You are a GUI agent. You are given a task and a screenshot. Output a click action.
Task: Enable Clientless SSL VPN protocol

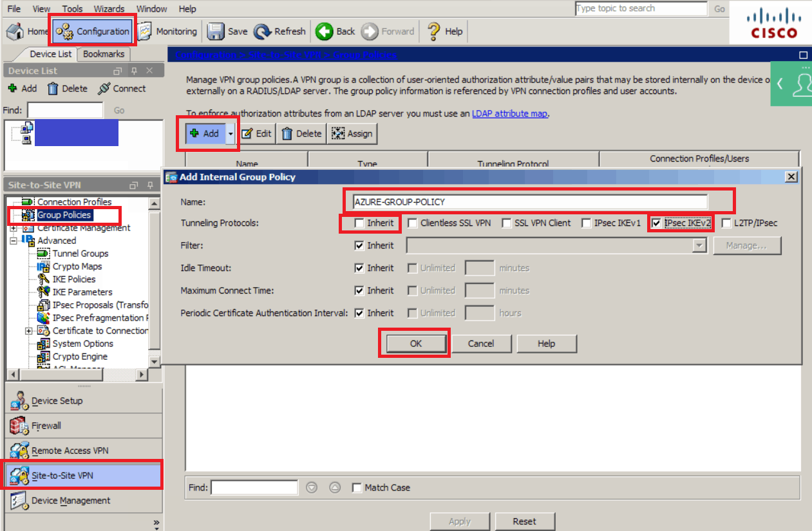[413, 223]
